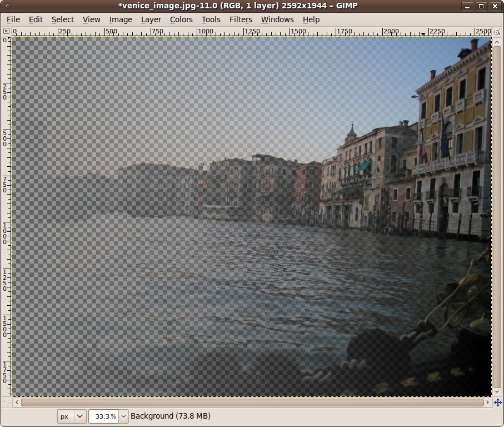Open the Windows menu
Screen dimensions: 504x427
click(x=277, y=19)
